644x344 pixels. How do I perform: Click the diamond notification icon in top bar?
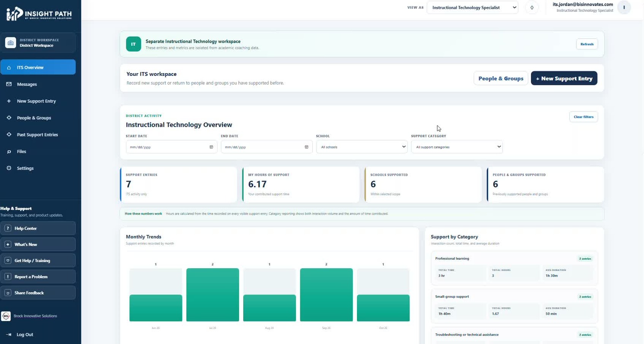pyautogui.click(x=532, y=8)
